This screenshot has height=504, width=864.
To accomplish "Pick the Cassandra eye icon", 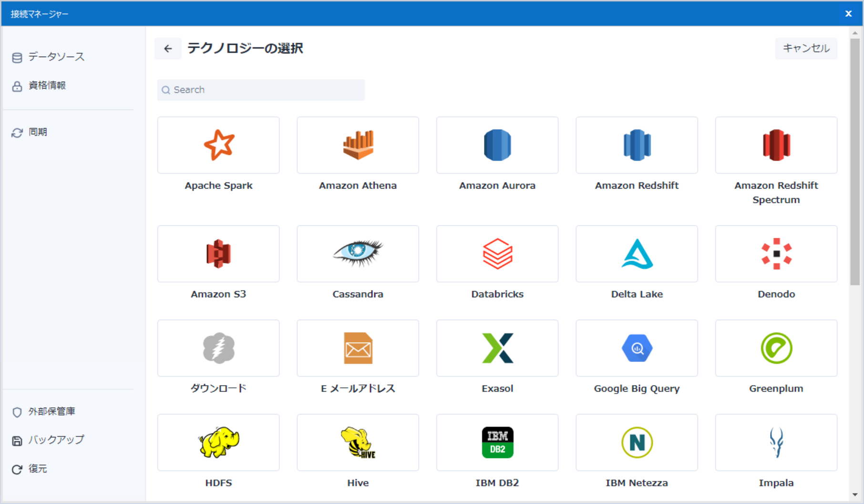I will pos(358,253).
